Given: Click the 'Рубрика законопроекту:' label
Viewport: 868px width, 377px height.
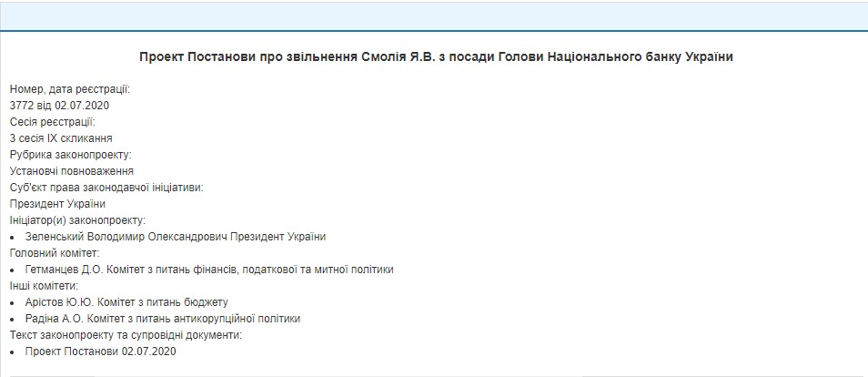Looking at the screenshot, I should click(x=71, y=155).
